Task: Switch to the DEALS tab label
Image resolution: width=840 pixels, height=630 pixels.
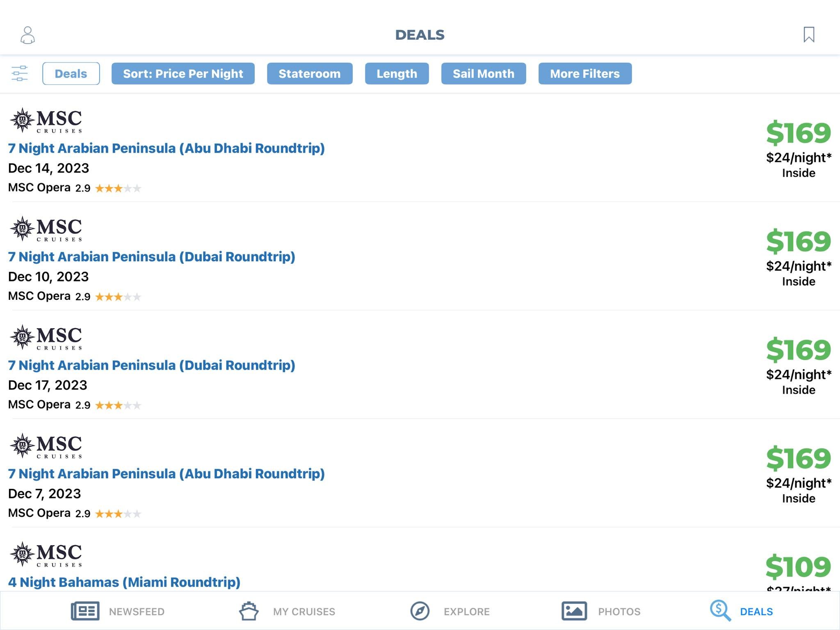Action: tap(756, 612)
